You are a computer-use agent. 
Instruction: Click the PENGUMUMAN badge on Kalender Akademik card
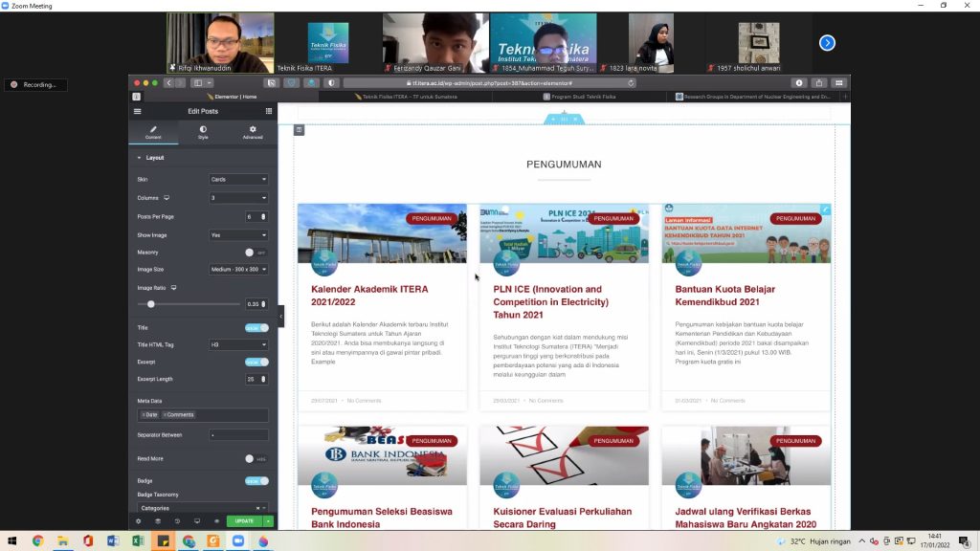432,219
